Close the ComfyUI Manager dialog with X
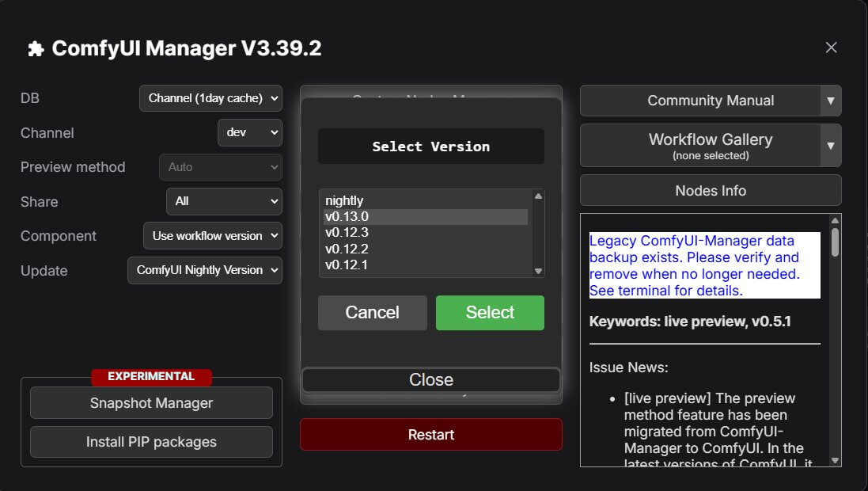Screen dimensions: 868x491 [831, 48]
